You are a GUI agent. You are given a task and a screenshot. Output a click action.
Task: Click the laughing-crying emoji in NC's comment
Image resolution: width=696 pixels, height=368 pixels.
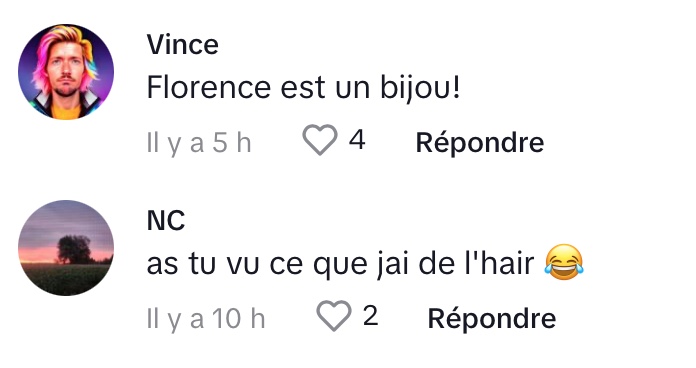[564, 262]
